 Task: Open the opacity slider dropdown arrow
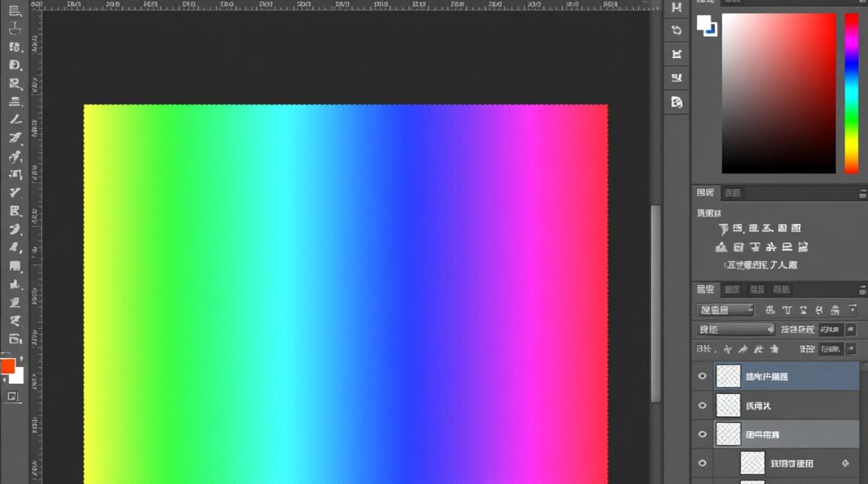click(x=851, y=330)
